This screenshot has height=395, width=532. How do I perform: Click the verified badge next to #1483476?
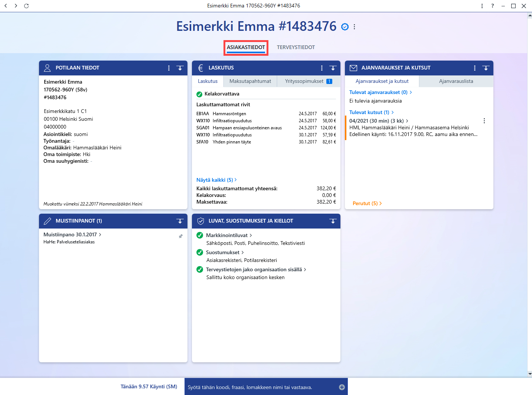point(345,27)
